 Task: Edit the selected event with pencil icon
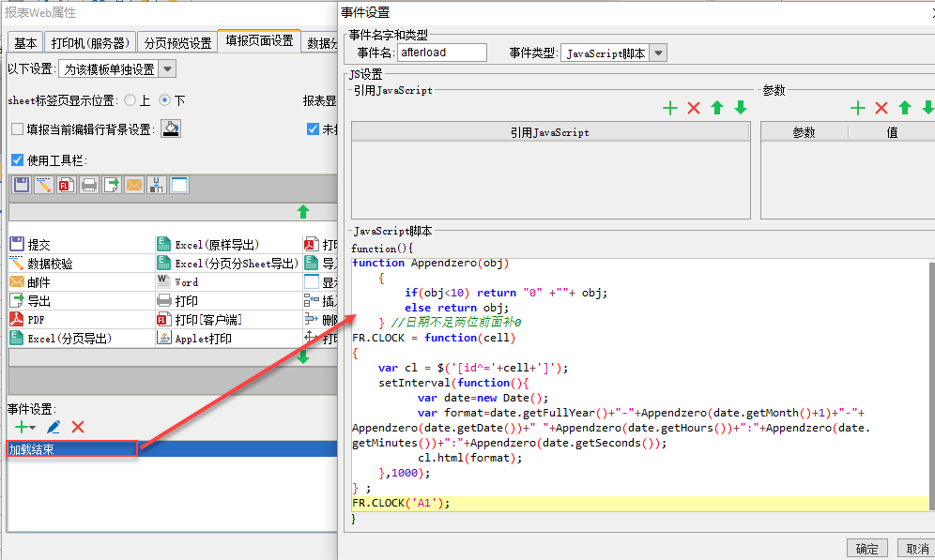click(x=54, y=427)
